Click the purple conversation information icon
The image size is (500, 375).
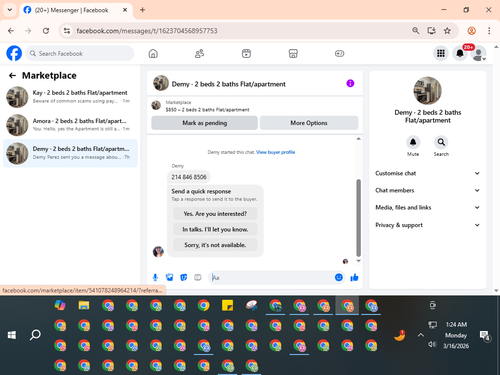tap(350, 83)
